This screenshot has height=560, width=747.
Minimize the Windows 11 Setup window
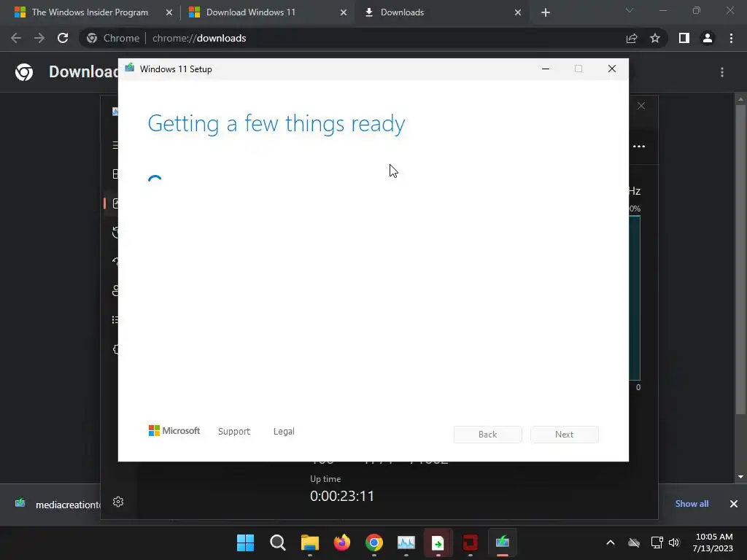click(546, 69)
